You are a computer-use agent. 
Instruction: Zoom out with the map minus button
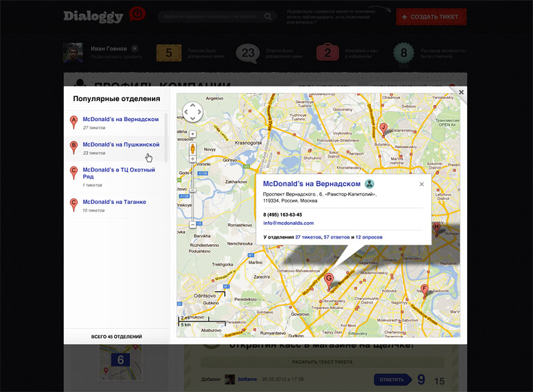[x=192, y=225]
